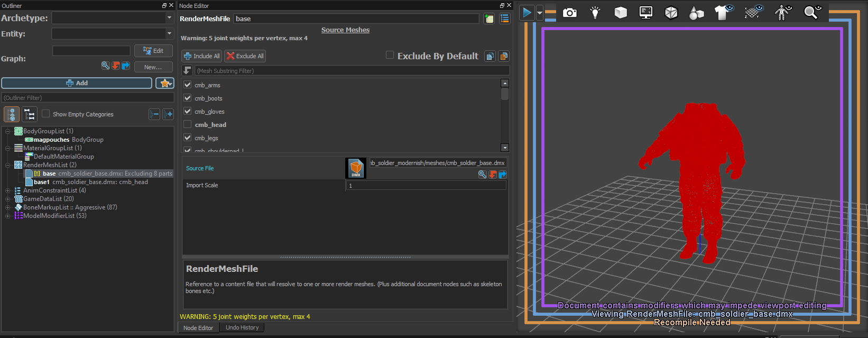The width and height of the screenshot is (868, 338).
Task: Click the skeleton figure icon in viewport toolbar
Action: point(783,12)
